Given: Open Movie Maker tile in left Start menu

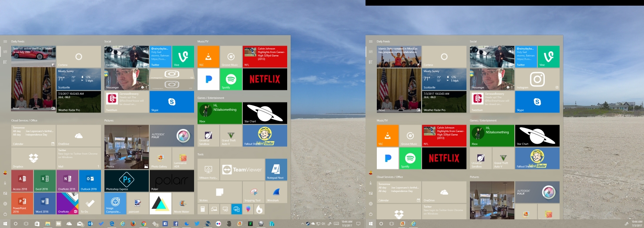Looking at the screenshot, I should (183, 203).
